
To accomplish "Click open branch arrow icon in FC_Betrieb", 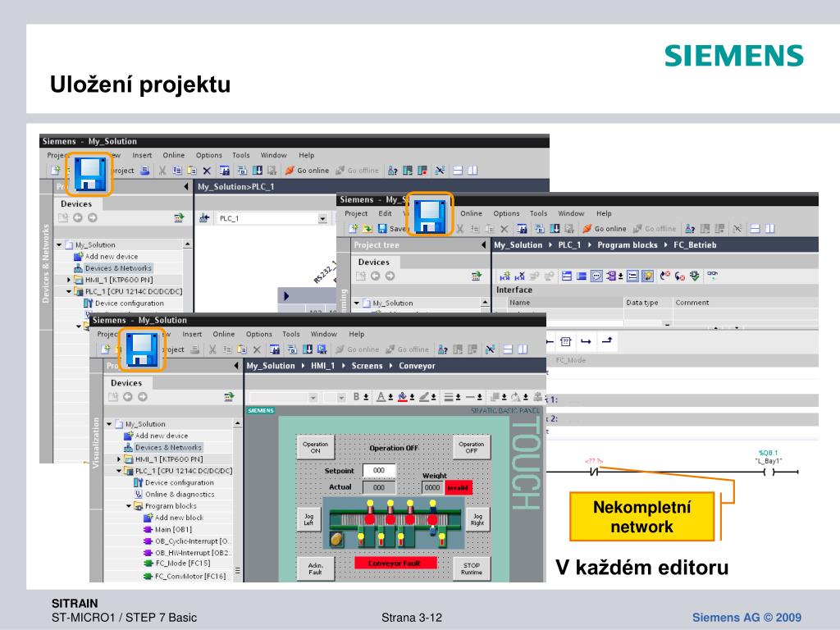I will pyautogui.click(x=586, y=341).
